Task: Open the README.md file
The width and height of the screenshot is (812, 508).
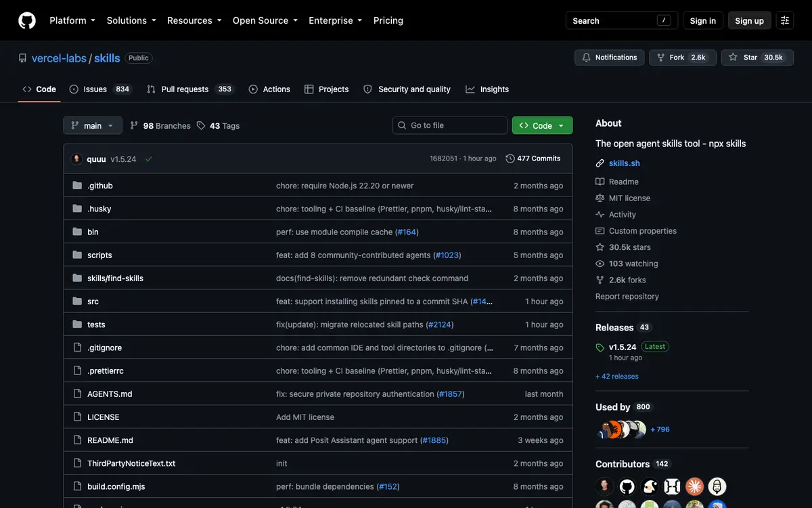Action: tap(110, 440)
